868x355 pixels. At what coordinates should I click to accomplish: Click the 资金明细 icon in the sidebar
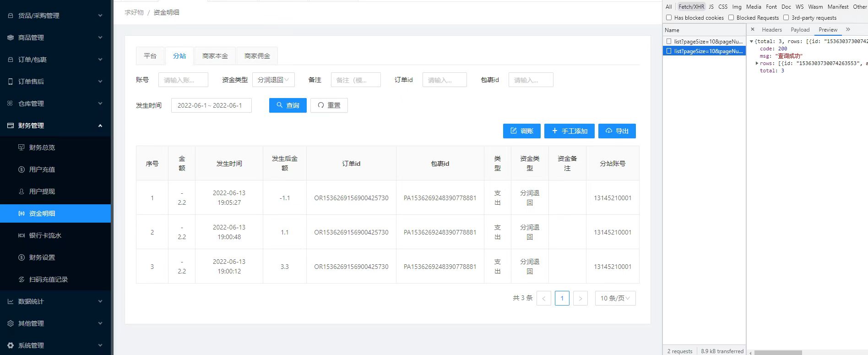(x=22, y=213)
